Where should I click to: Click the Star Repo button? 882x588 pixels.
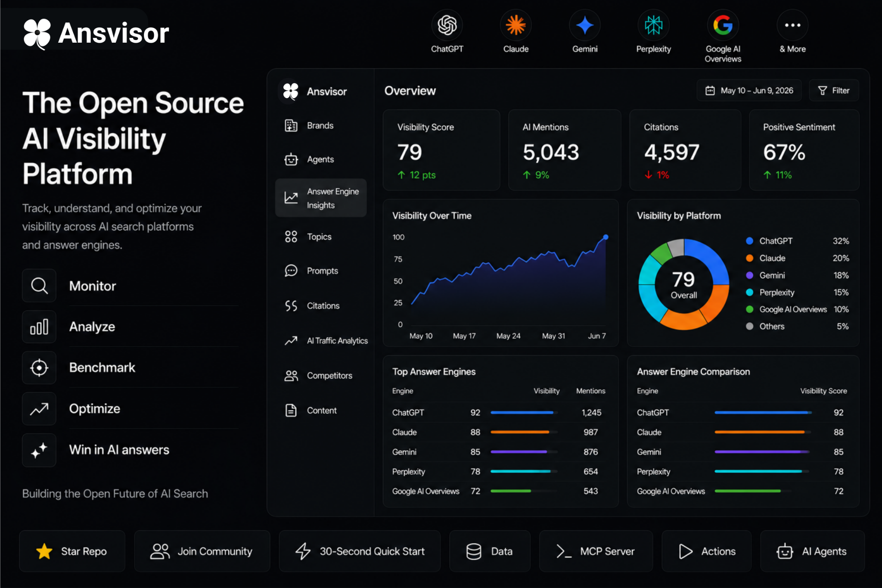[x=72, y=551]
